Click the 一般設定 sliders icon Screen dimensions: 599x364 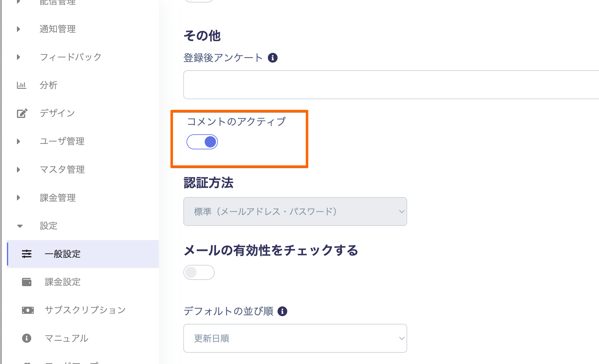(27, 254)
